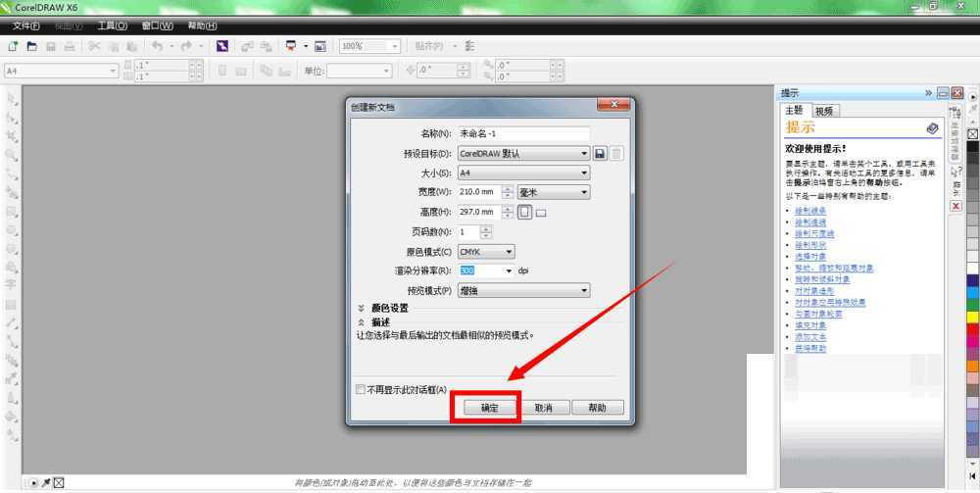This screenshot has height=493, width=980.
Task: Click the no-color X box in document palette
Action: [x=58, y=482]
